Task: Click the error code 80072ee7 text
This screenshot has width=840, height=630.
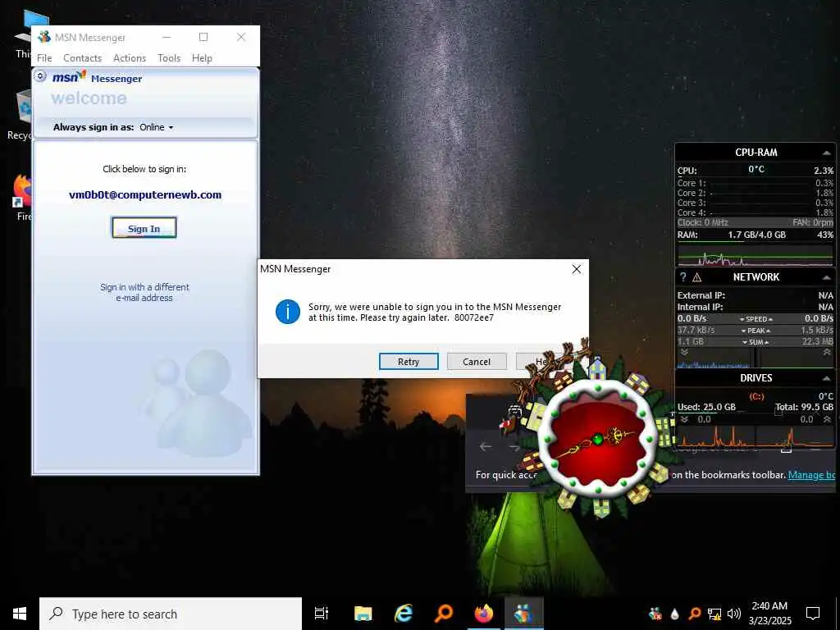Action: 473,317
